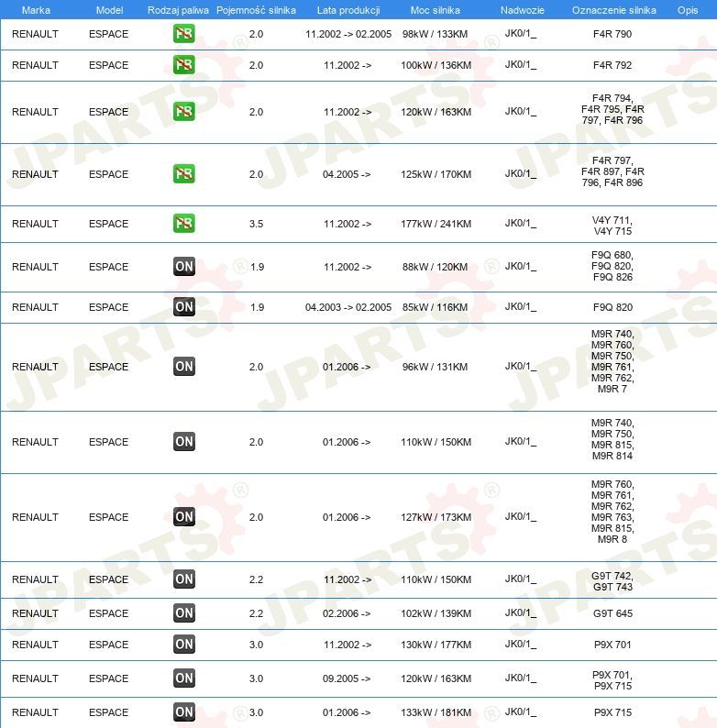The height and width of the screenshot is (728, 717).
Task: Click the ON diesel icon for the 96kW/131KM row
Action: 183,367
